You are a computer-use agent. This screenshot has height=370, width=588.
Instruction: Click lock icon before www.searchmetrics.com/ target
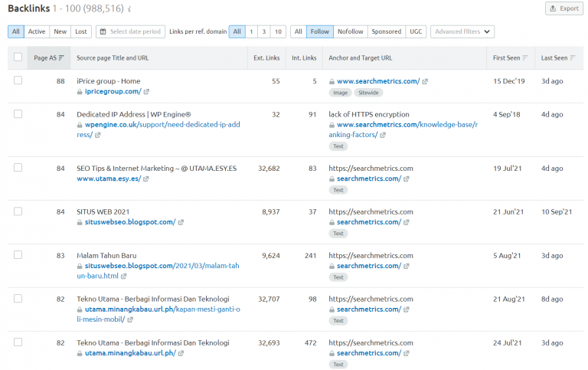332,81
